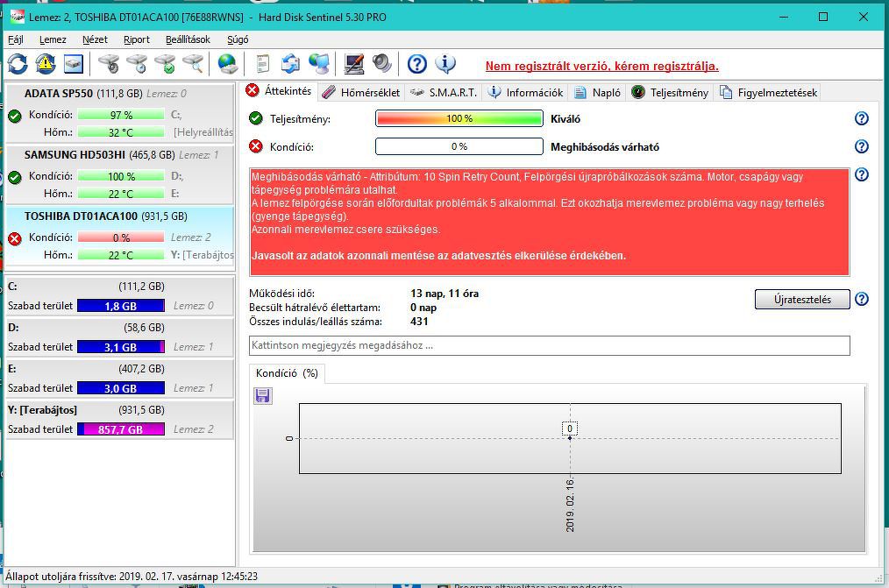Click the blue-framed hard disk toolbar icon
The width and height of the screenshot is (889, 588).
[74, 63]
